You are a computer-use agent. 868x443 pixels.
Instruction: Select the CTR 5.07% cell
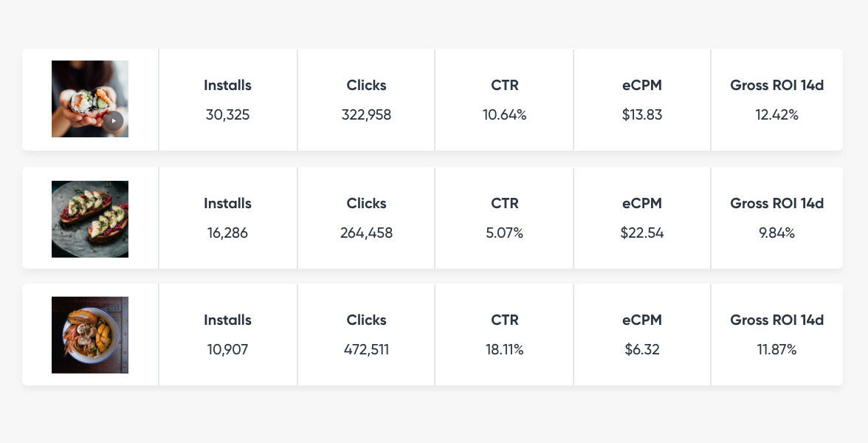(504, 219)
